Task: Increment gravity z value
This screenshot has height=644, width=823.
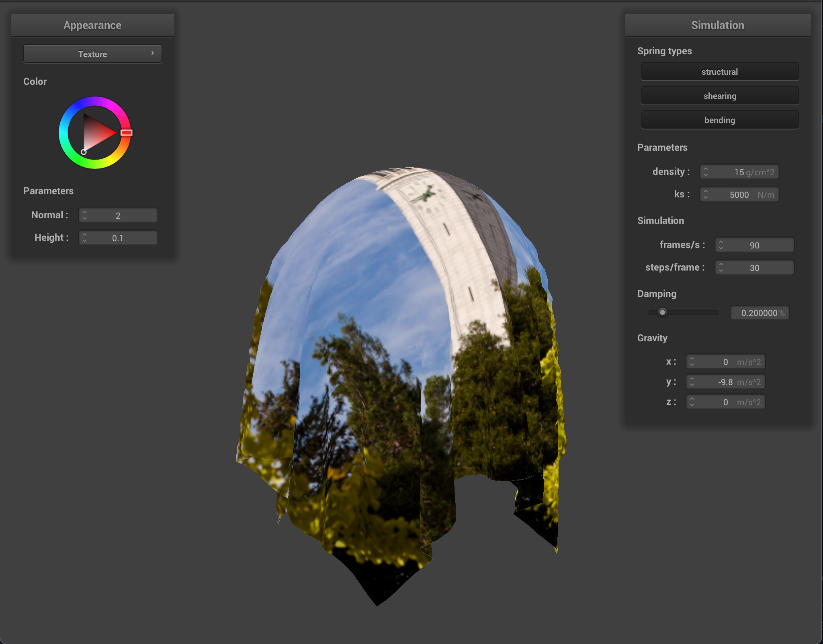Action: (692, 399)
